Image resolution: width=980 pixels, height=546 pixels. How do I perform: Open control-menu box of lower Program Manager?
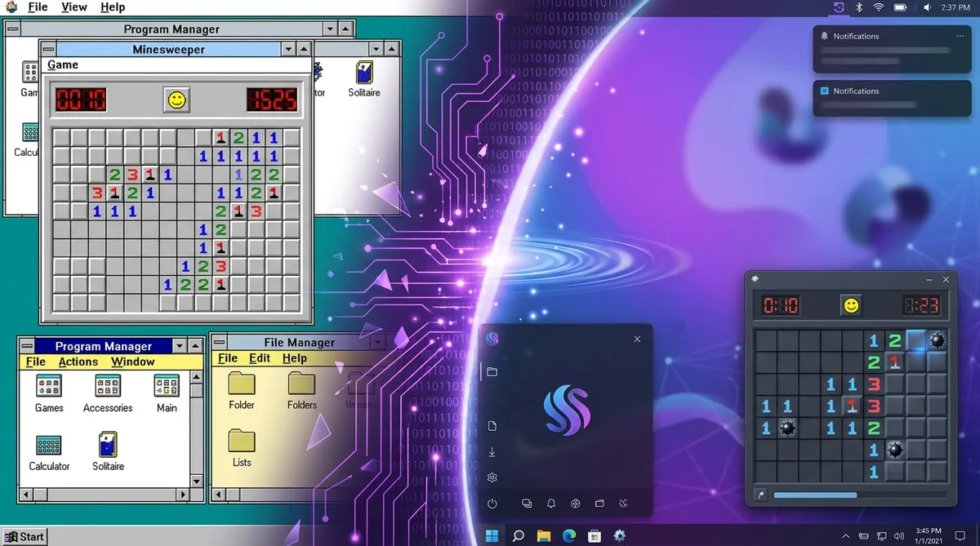click(26, 346)
